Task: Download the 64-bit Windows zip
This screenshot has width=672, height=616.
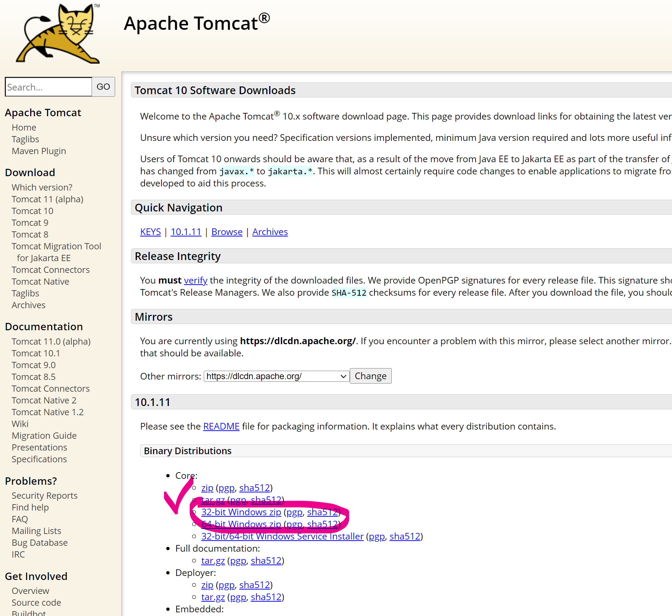Action: tap(241, 524)
